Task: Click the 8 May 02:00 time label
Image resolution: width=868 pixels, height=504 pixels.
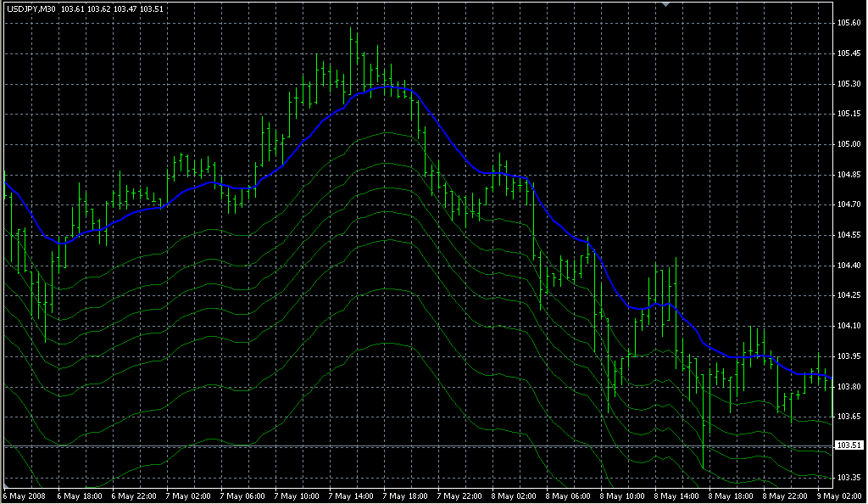Action: (x=513, y=496)
